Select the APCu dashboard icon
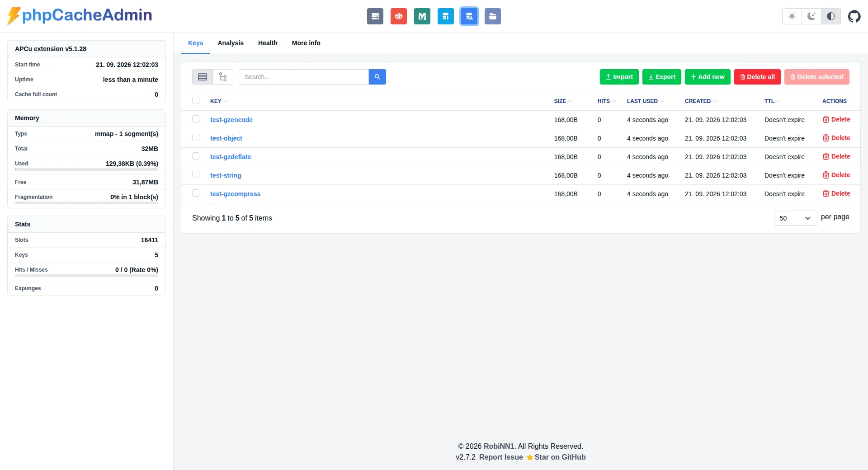Viewport: 868px width, 470px height. pos(469,16)
